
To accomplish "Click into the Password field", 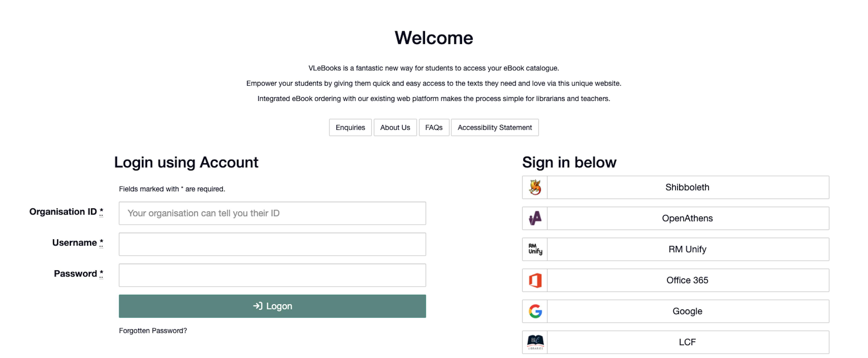I will (272, 275).
